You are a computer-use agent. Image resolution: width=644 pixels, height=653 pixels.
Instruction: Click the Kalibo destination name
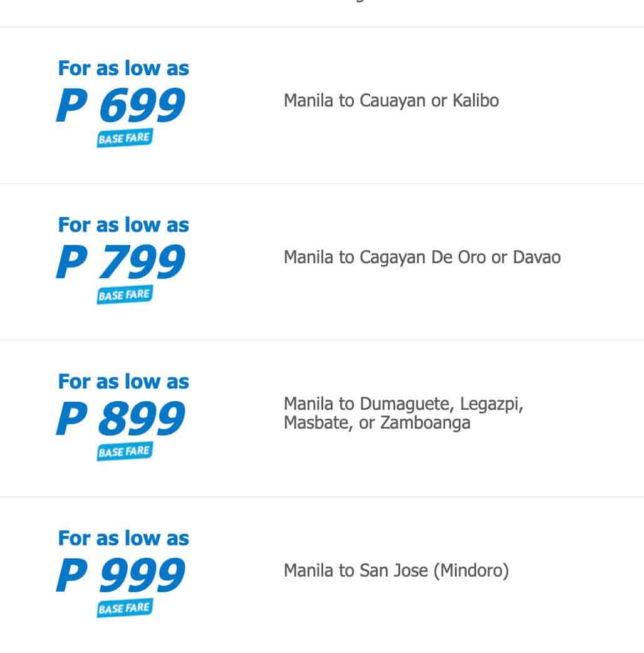click(475, 101)
